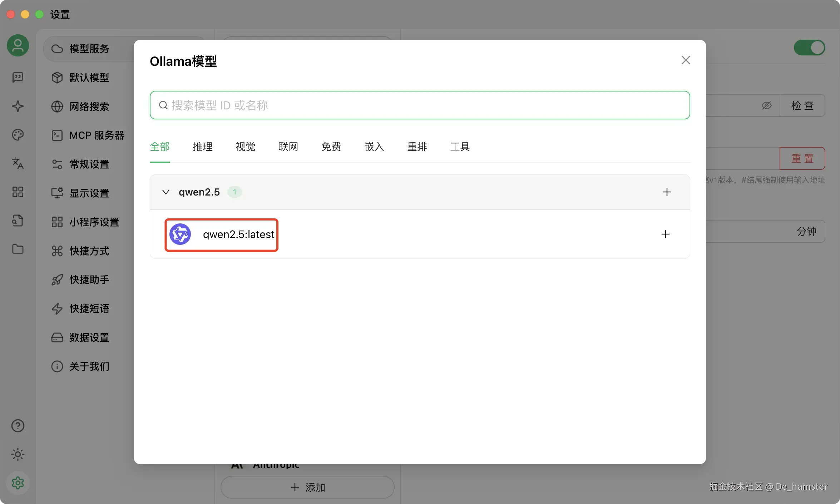The width and height of the screenshot is (840, 504).
Task: Click the help question mark icon
Action: coord(18,426)
